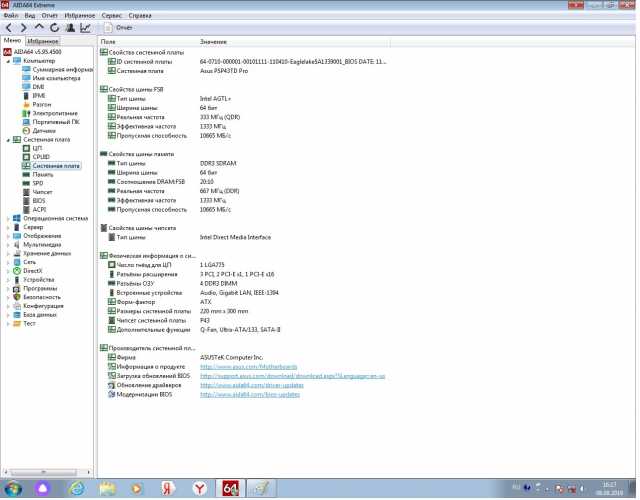640x500 pixels.
Task: Open the Файл menu
Action: [x=11, y=16]
